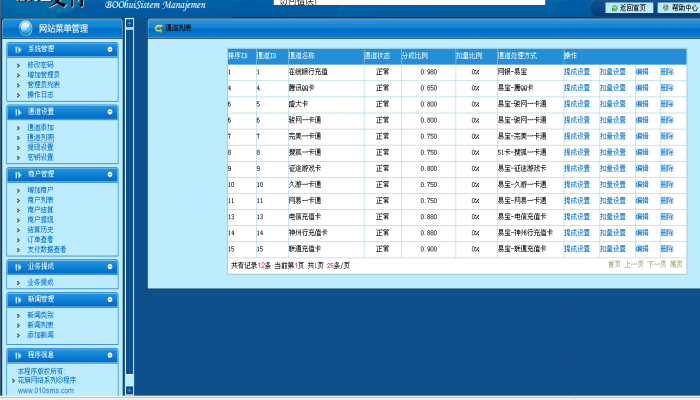Click 删除 for 联通充值卡 row
The width and height of the screenshot is (700, 400).
(667, 248)
